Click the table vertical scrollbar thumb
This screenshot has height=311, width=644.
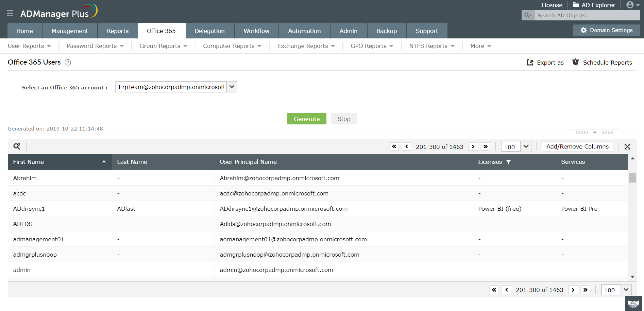(632, 178)
